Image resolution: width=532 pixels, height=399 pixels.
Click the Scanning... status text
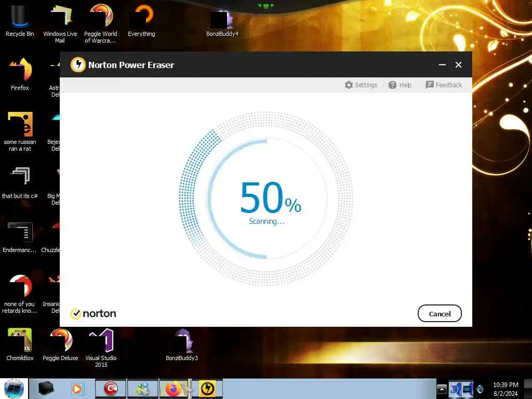click(x=267, y=221)
